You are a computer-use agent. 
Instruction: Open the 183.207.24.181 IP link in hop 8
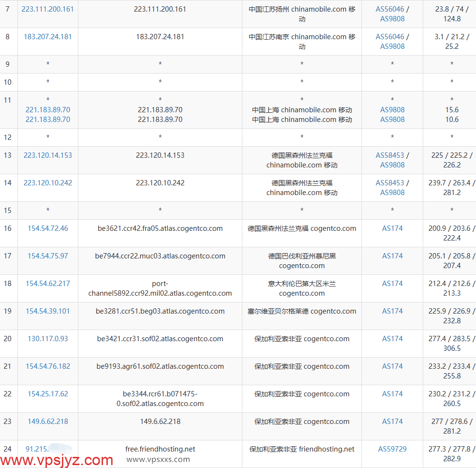point(48,37)
